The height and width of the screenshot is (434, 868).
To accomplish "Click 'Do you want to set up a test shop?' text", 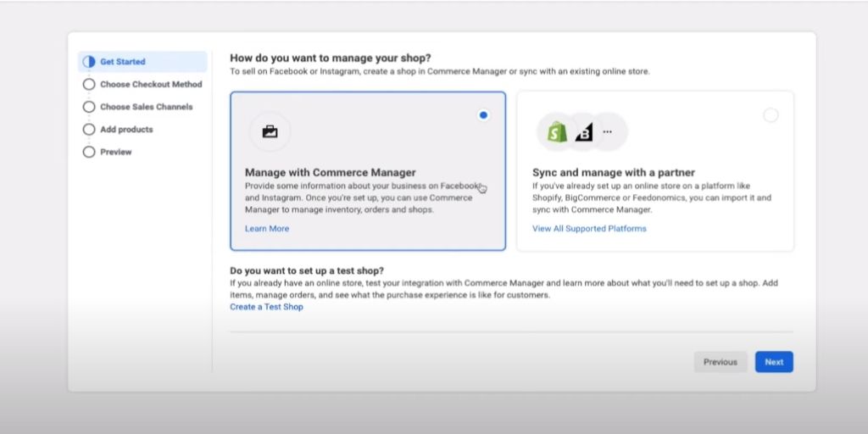I will (x=307, y=270).
